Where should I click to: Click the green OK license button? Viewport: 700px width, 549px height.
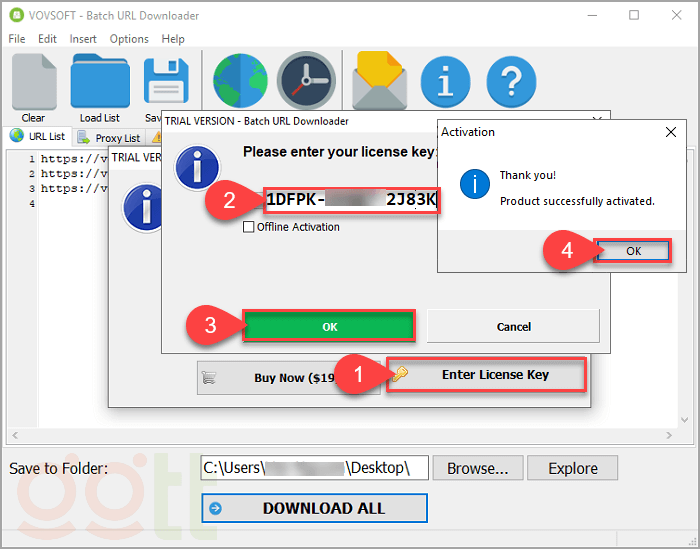(x=329, y=327)
